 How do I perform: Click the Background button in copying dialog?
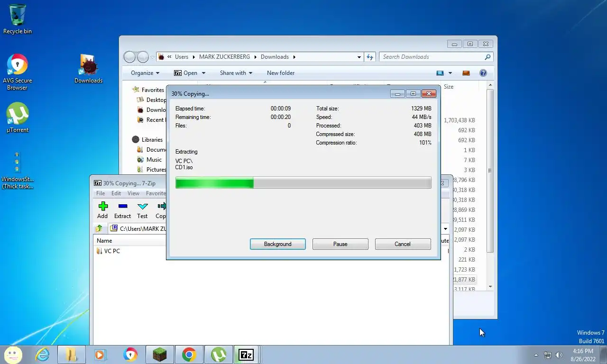(277, 244)
